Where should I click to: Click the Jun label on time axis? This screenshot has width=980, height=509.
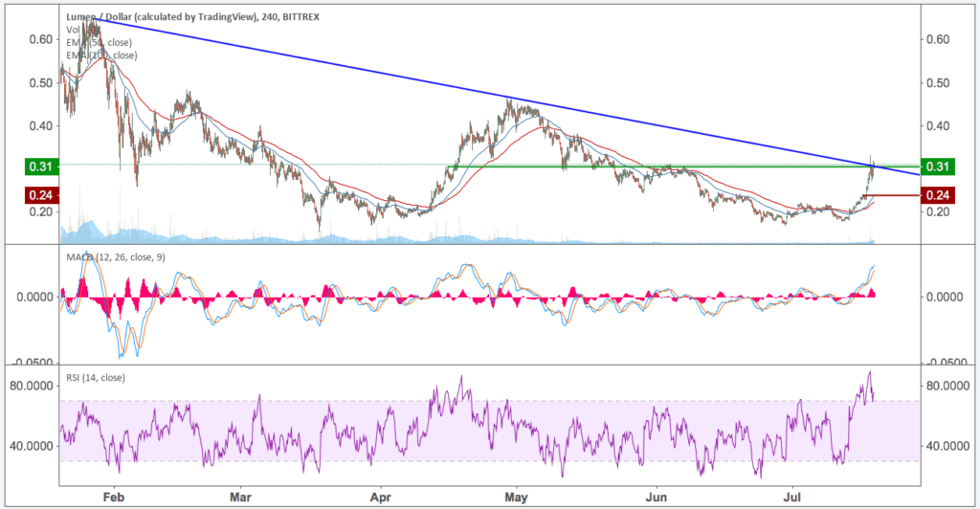657,498
